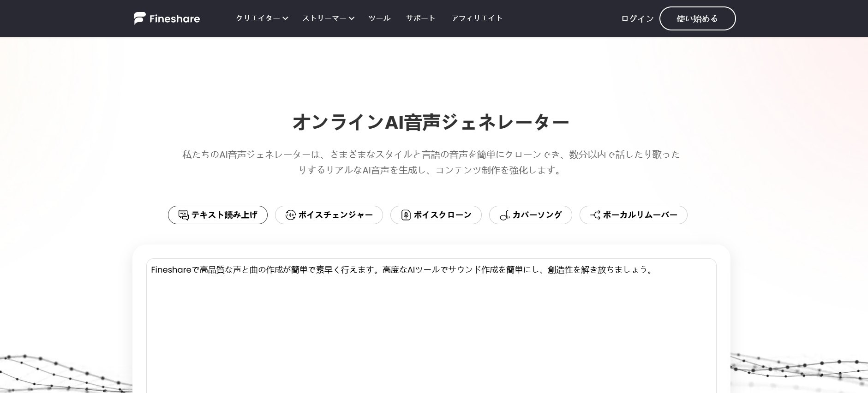The width and height of the screenshot is (868, 393).
Task: Select the テキスト読み上げ tab
Action: tap(218, 215)
